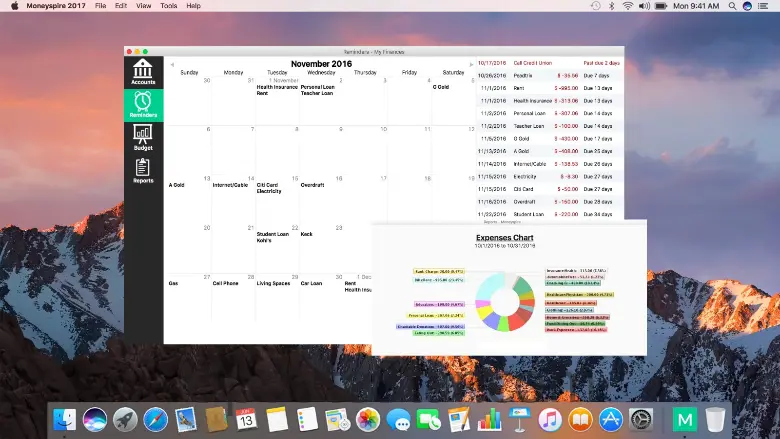
Task: Open Safari from the dock
Action: 155,420
